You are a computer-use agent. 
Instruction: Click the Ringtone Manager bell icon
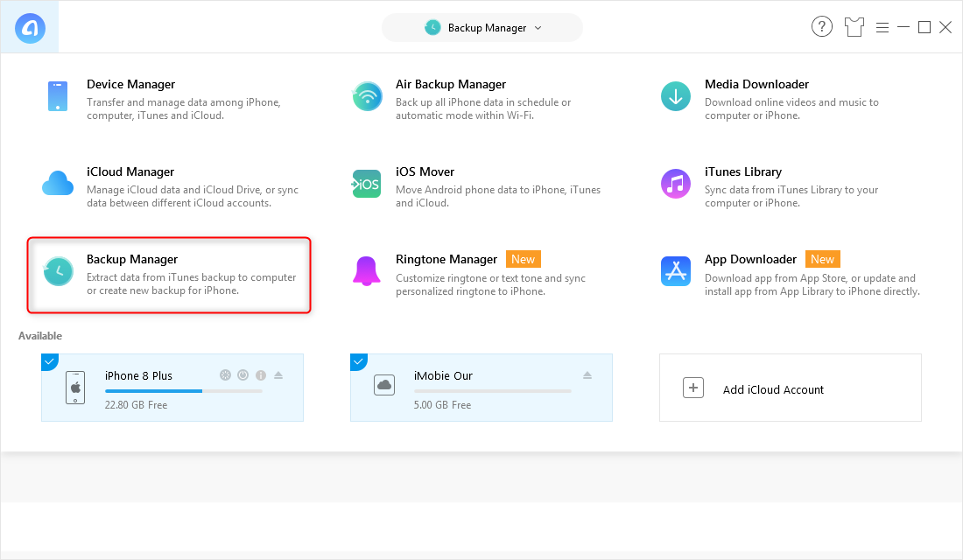(367, 271)
